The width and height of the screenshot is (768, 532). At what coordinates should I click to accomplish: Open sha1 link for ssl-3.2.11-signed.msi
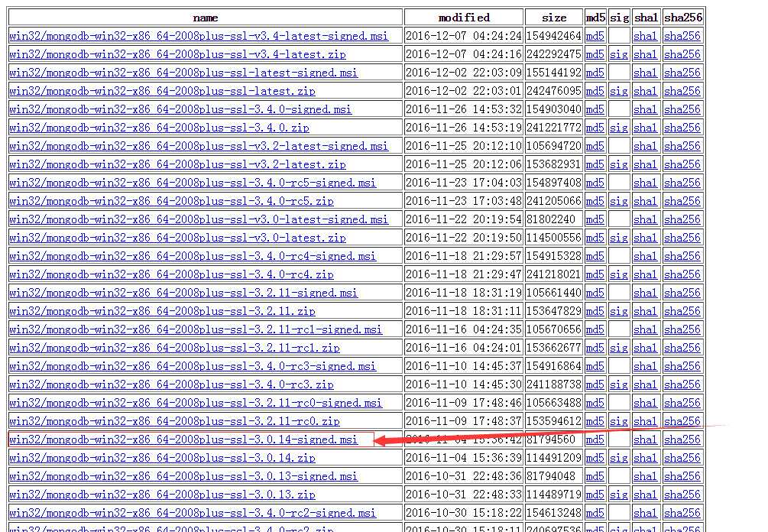[645, 293]
